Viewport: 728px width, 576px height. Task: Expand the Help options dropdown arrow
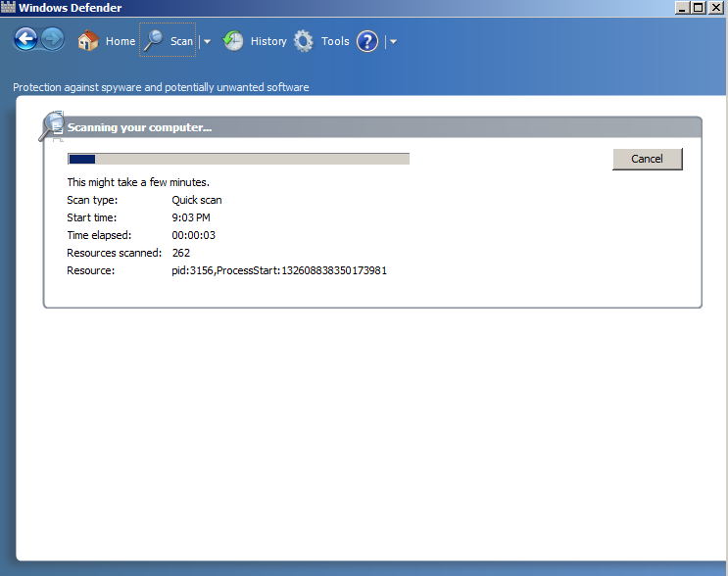tap(392, 41)
